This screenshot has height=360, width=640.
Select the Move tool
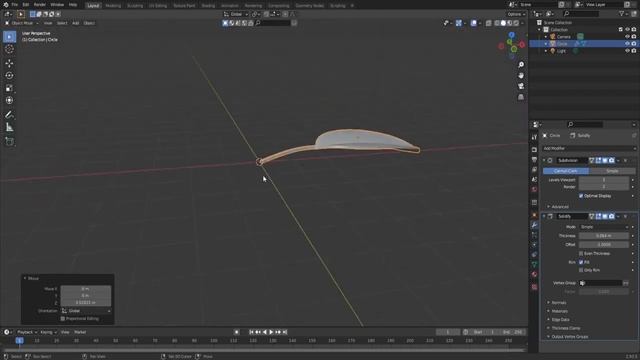(x=9, y=63)
